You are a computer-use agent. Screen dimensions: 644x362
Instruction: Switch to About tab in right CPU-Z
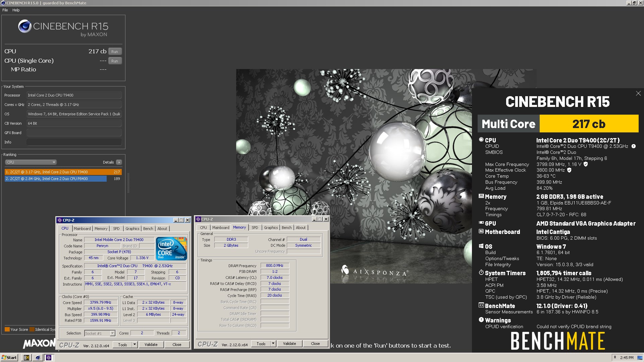pyautogui.click(x=301, y=228)
